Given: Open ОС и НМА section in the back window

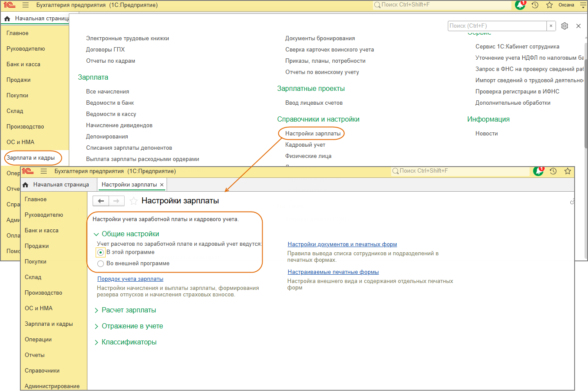Looking at the screenshot, I should point(20,142).
